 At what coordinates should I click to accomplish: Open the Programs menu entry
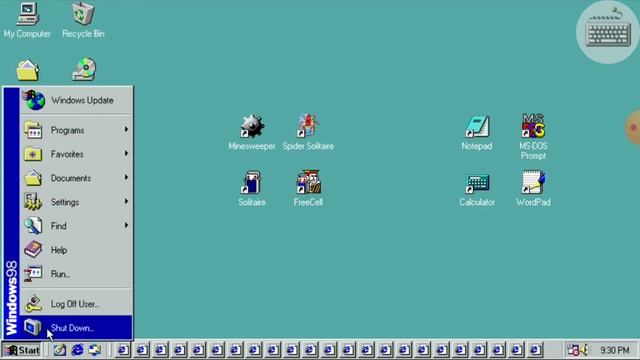pyautogui.click(x=76, y=130)
